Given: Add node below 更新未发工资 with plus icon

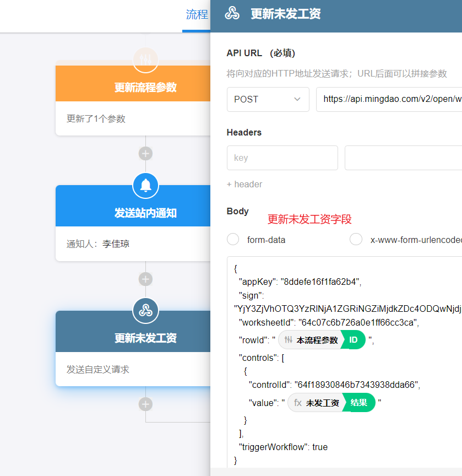Looking at the screenshot, I should click(145, 404).
